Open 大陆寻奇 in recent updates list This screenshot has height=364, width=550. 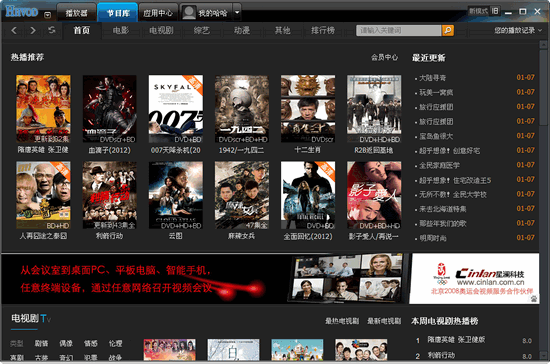pos(433,78)
